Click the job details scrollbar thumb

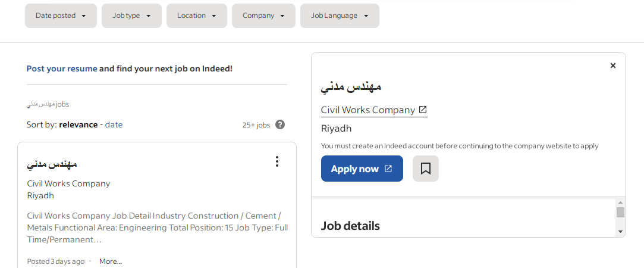tap(620, 213)
